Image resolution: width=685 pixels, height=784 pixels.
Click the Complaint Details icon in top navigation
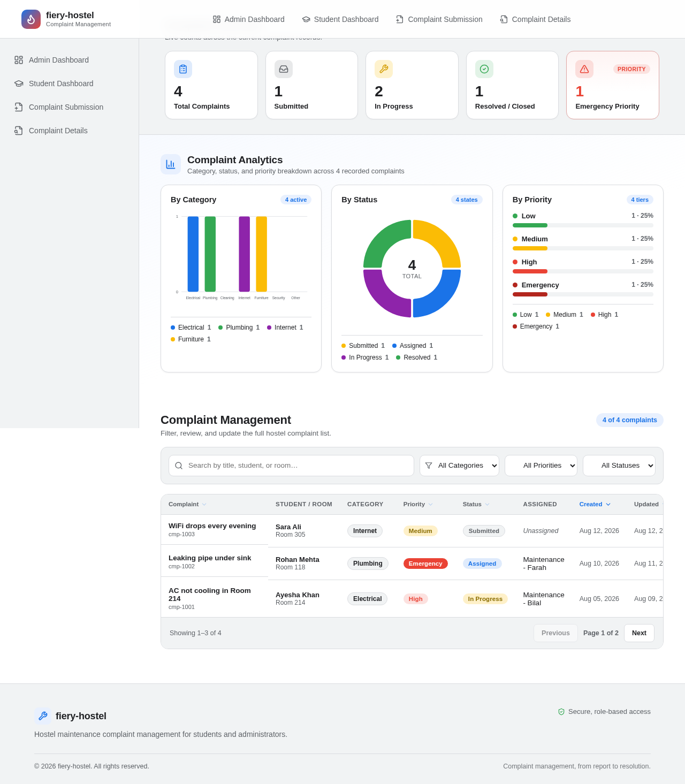pos(504,19)
